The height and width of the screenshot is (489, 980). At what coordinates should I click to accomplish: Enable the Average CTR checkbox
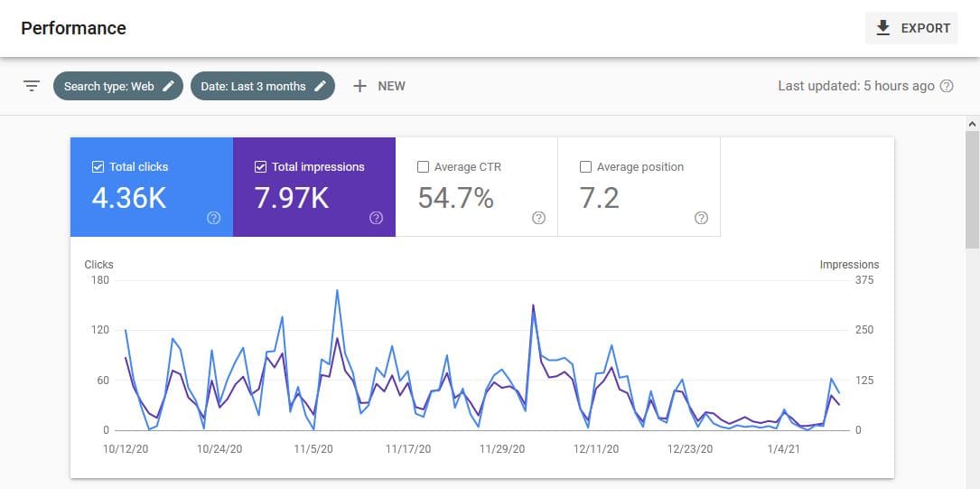tap(424, 167)
